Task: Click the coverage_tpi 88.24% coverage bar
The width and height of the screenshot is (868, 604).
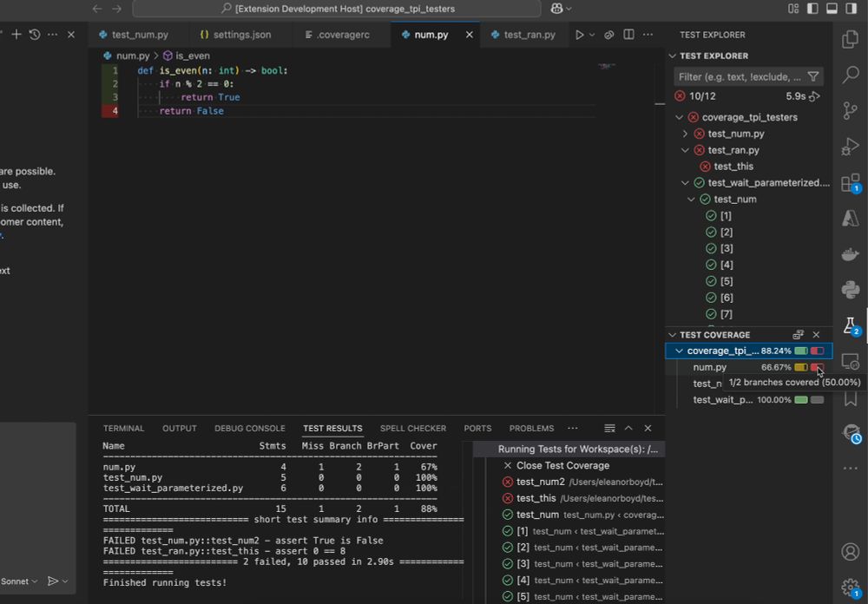Action: (x=800, y=351)
